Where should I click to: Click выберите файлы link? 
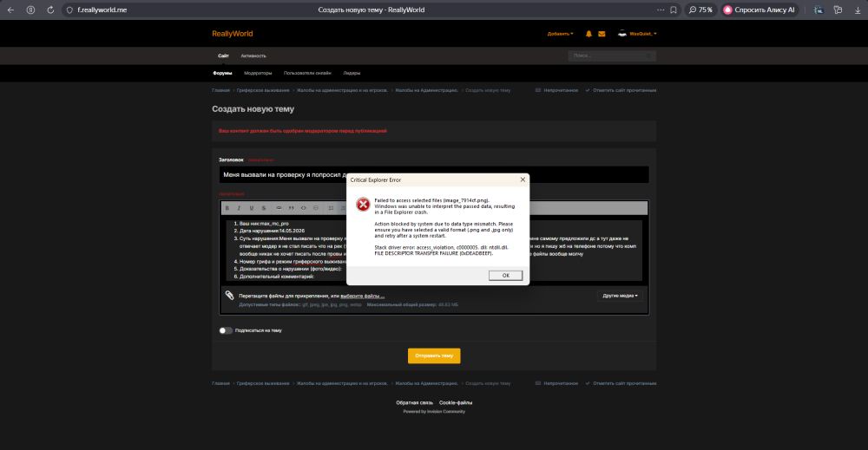click(363, 297)
